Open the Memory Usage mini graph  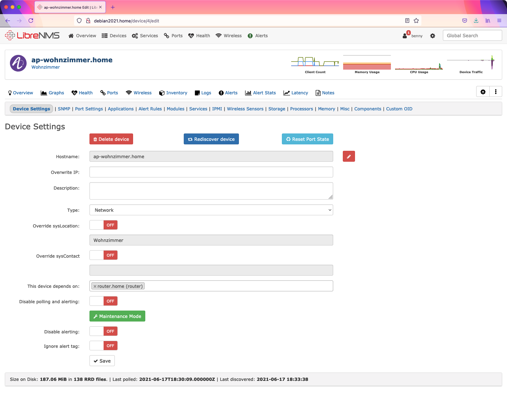pos(367,64)
